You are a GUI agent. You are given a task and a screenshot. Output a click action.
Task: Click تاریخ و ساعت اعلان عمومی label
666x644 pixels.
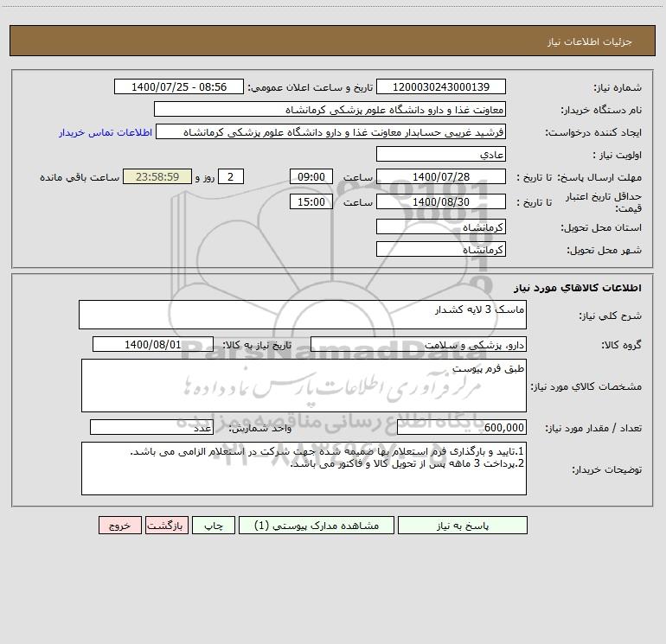point(311,87)
